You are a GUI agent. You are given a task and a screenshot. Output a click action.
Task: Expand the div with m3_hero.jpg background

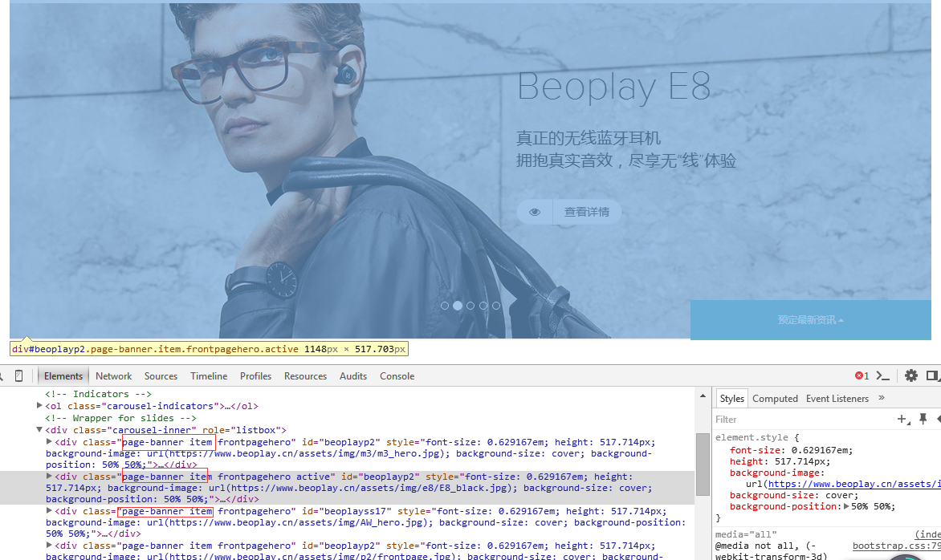pos(49,442)
